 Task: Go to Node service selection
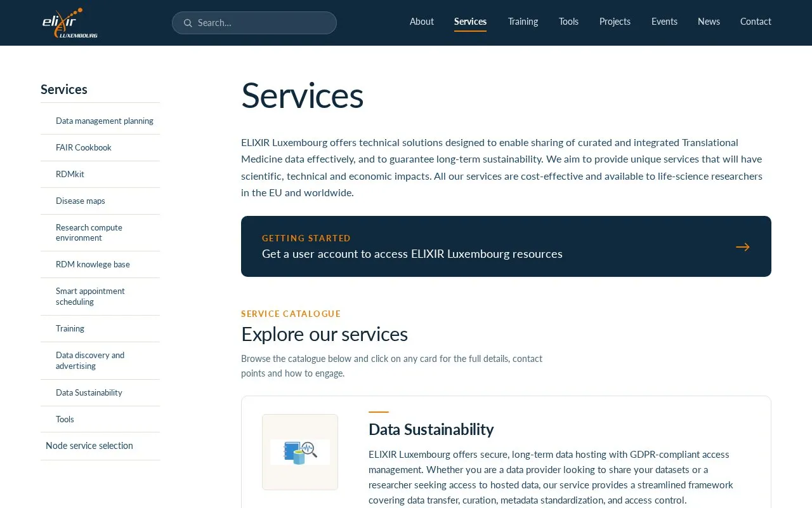[x=89, y=446]
